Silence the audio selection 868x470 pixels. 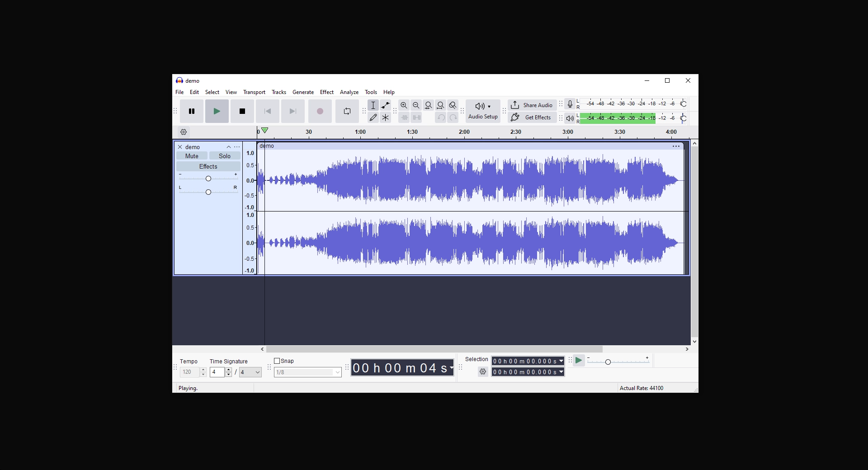(x=416, y=117)
